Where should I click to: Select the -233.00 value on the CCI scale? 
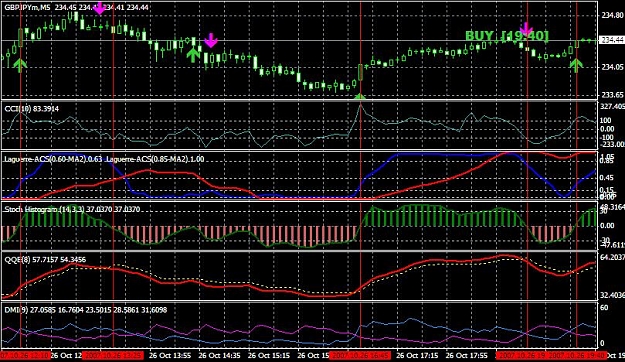612,145
